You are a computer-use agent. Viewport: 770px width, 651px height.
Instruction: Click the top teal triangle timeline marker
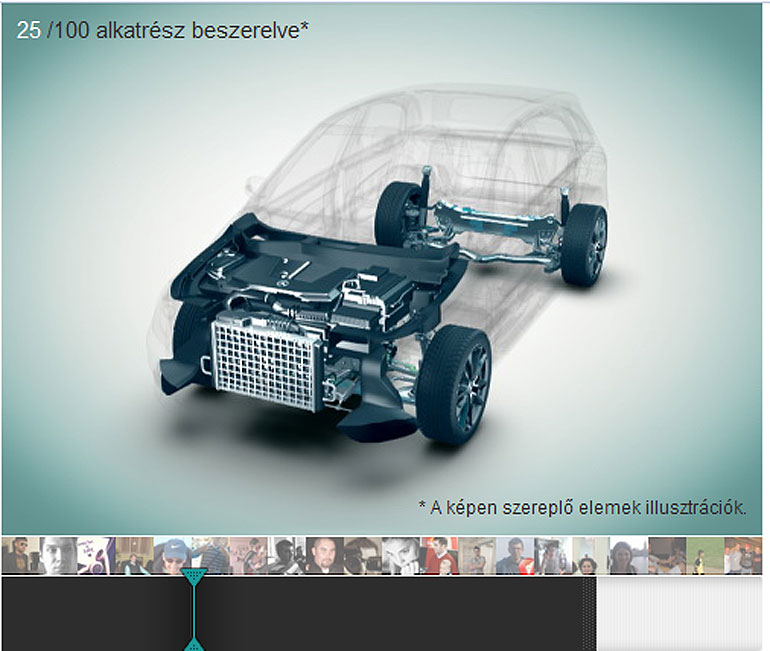pyautogui.click(x=194, y=578)
